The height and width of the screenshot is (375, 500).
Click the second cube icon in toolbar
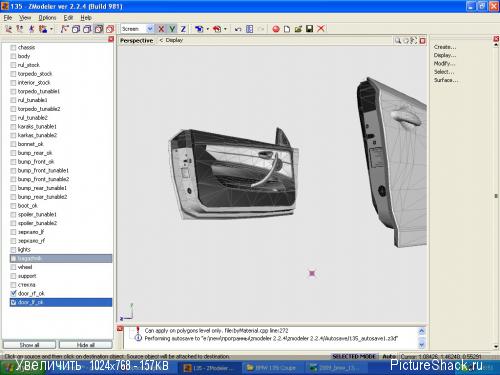coord(87,29)
